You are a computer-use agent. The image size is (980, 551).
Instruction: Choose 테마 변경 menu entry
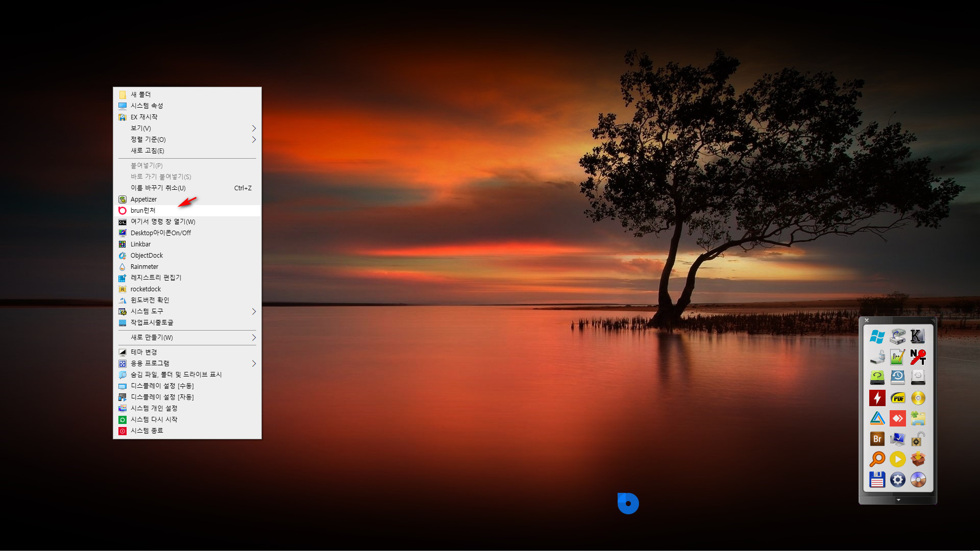(x=187, y=352)
